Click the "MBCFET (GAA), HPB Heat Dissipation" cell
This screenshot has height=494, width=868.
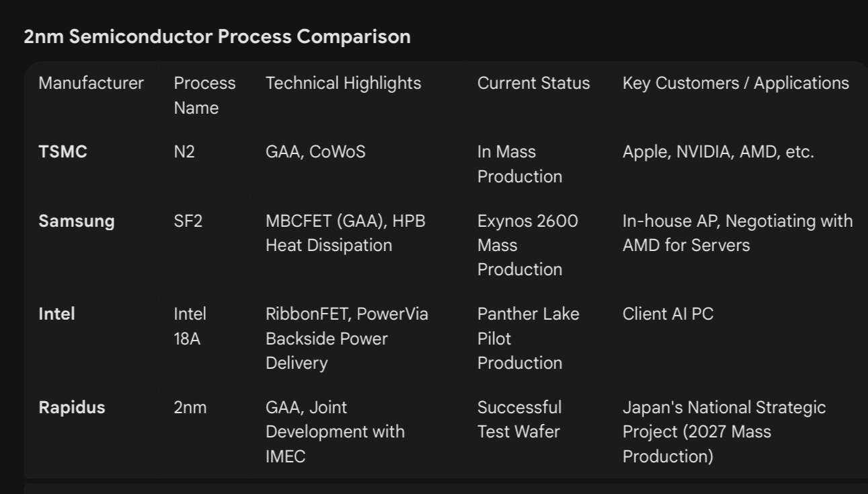pyautogui.click(x=345, y=233)
